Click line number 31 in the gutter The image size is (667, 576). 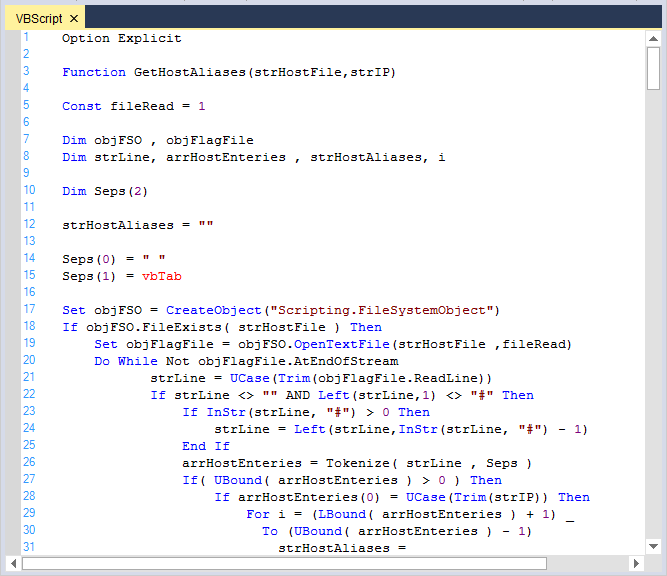click(29, 547)
